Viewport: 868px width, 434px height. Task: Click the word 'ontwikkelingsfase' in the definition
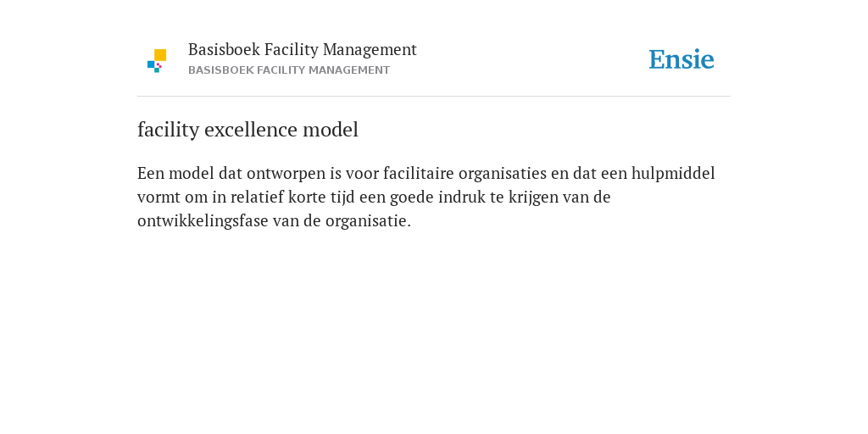point(203,221)
